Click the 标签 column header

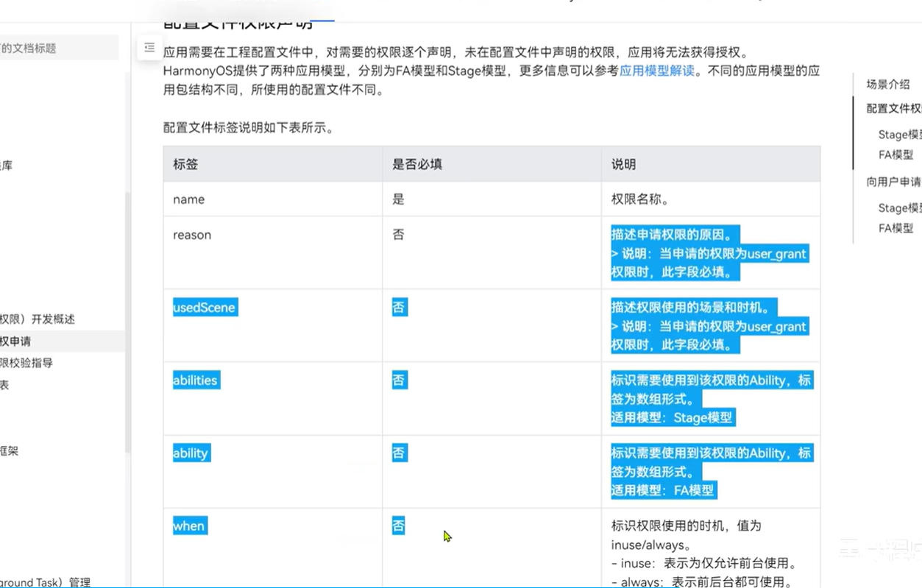(185, 164)
